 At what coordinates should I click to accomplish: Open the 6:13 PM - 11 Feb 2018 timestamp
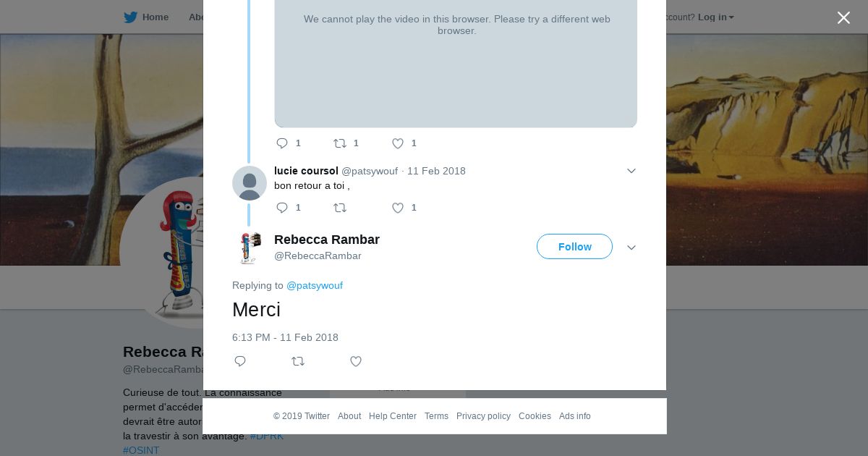285,337
